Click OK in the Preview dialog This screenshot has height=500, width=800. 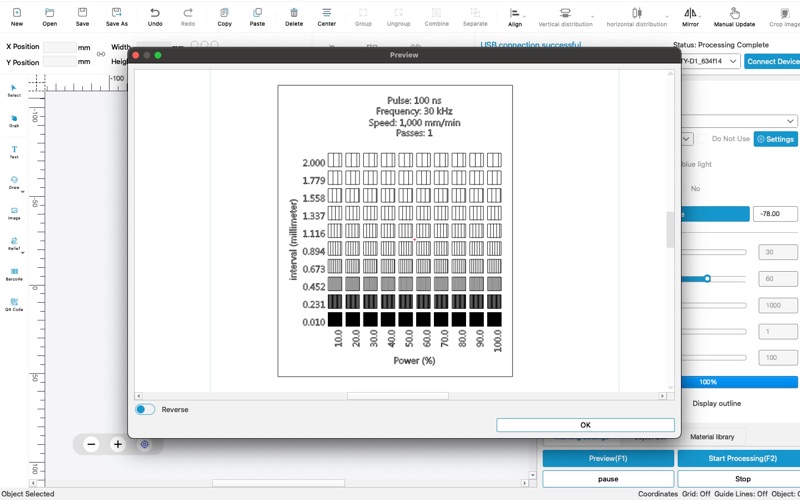point(585,424)
